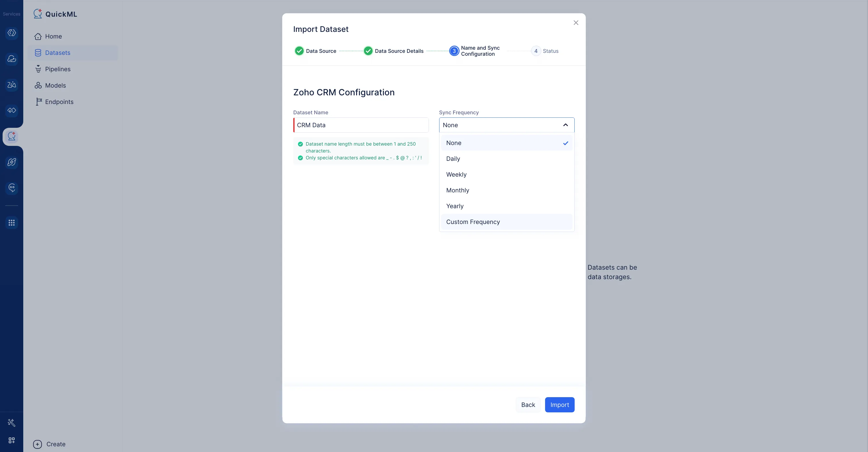This screenshot has height=452, width=868.
Task: Click the Back button
Action: coord(528,405)
